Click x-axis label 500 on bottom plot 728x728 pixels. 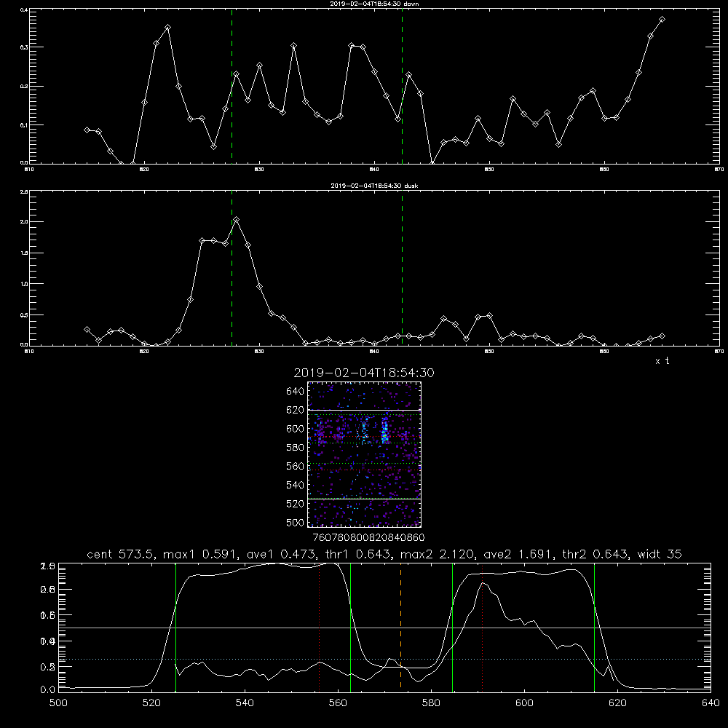(58, 703)
